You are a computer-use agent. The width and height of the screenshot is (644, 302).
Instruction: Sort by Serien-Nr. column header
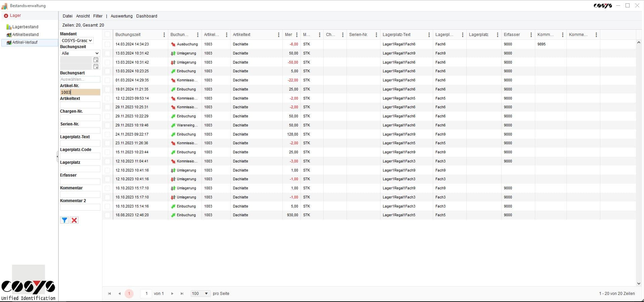point(358,35)
